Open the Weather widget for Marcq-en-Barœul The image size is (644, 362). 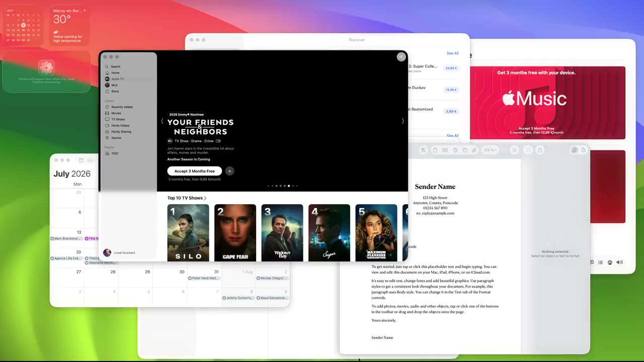(x=70, y=26)
